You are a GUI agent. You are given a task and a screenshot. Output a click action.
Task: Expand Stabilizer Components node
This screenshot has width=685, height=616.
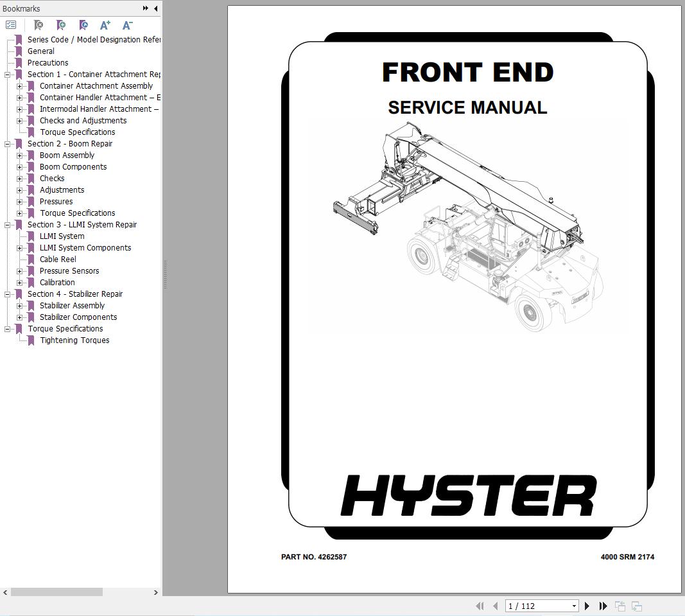pyautogui.click(x=19, y=318)
